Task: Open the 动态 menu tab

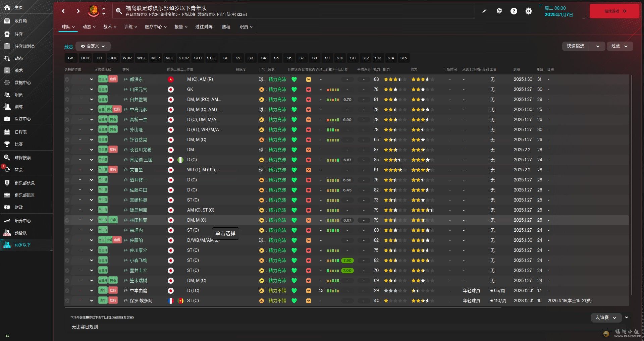Action: pos(89,27)
